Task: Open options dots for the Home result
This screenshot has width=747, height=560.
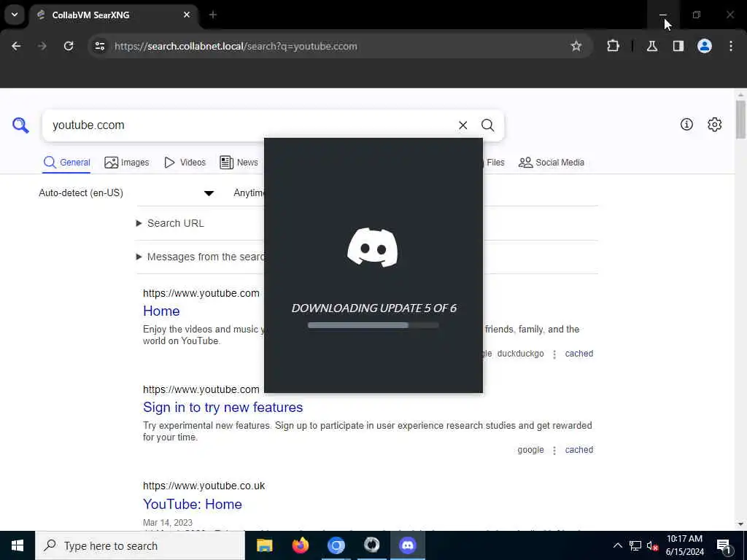Action: (x=554, y=354)
